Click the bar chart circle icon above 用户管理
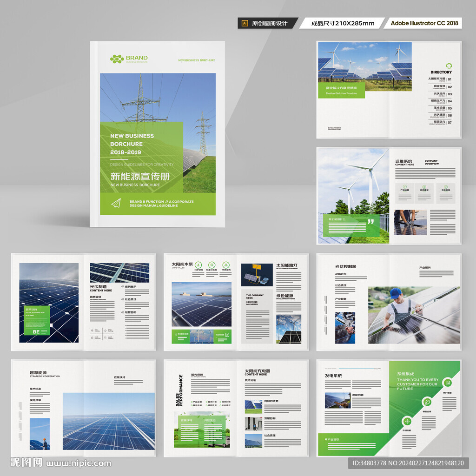The height and width of the screenshot is (476, 476). coord(448,383)
